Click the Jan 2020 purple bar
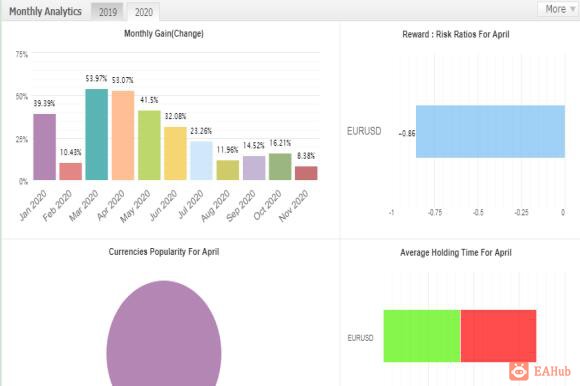 click(x=45, y=147)
